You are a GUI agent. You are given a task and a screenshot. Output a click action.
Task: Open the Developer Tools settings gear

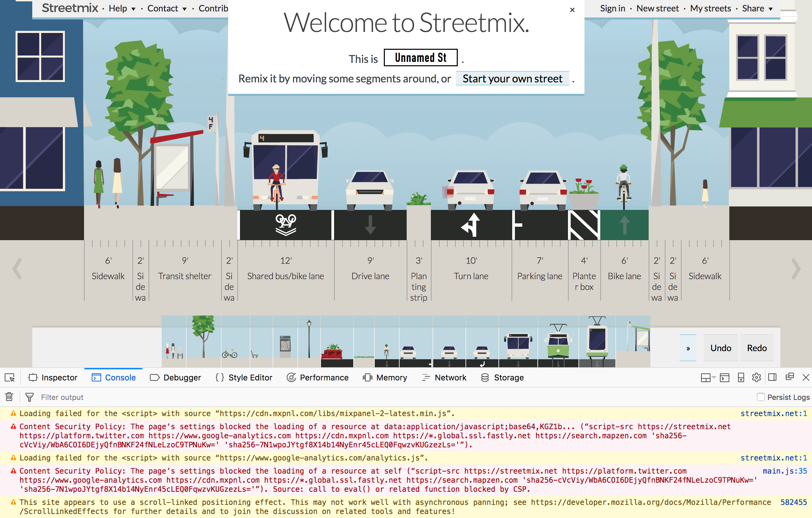pyautogui.click(x=756, y=377)
